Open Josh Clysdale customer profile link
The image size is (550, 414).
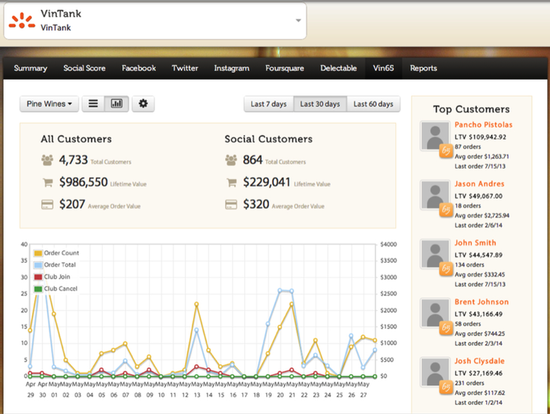[x=479, y=361]
